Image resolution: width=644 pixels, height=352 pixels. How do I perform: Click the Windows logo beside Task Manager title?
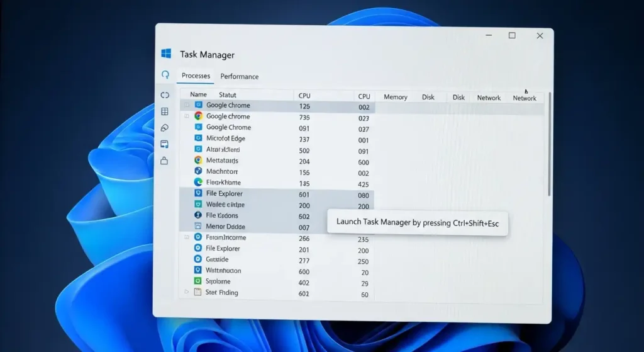pyautogui.click(x=166, y=54)
